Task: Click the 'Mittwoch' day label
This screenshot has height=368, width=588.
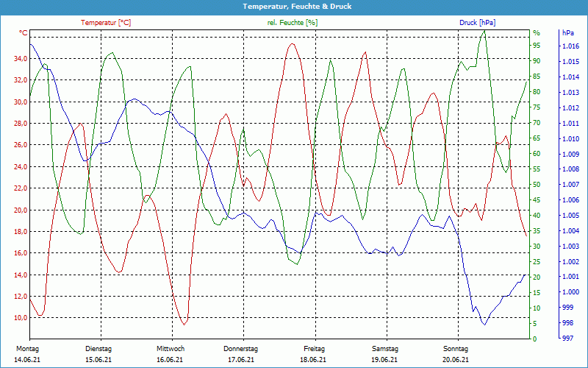Action: coord(171,349)
